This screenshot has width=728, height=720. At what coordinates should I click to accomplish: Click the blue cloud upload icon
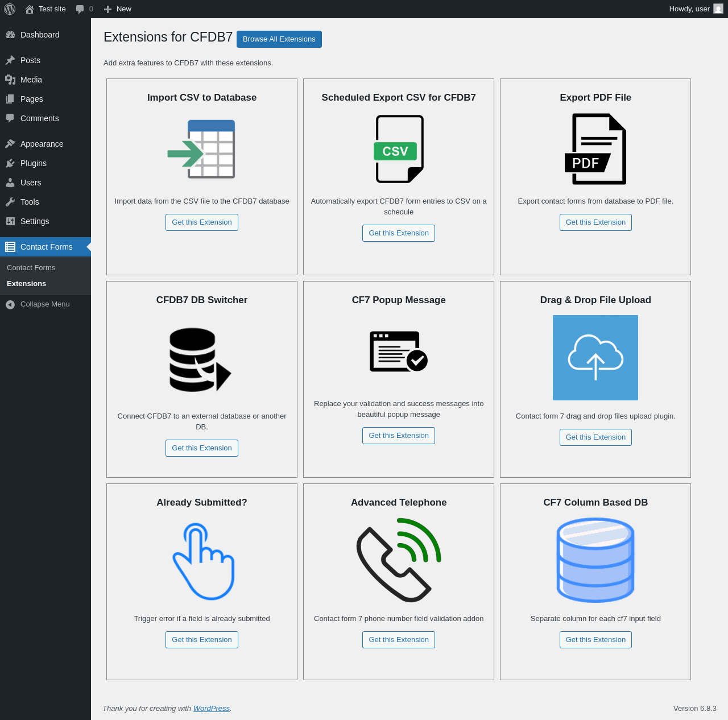[x=595, y=358]
